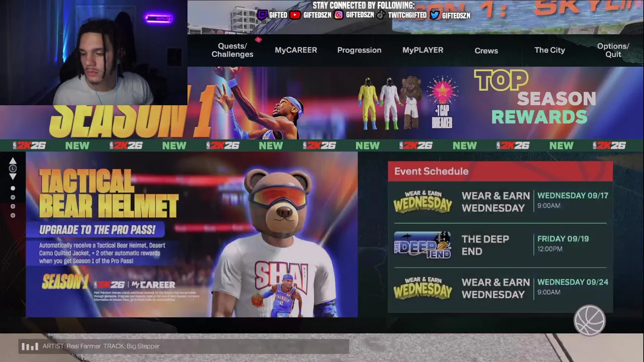The width and height of the screenshot is (644, 362).
Task: Click the artist name Real Farmer
Action: coord(83,346)
